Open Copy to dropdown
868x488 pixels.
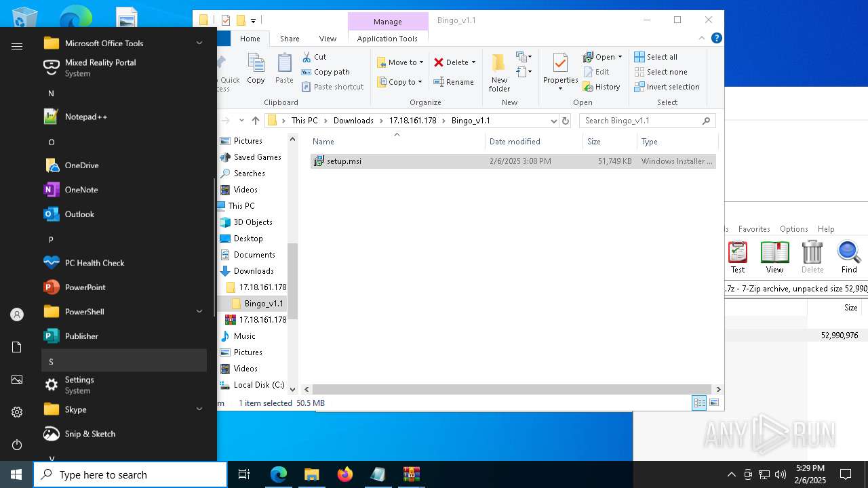point(399,82)
